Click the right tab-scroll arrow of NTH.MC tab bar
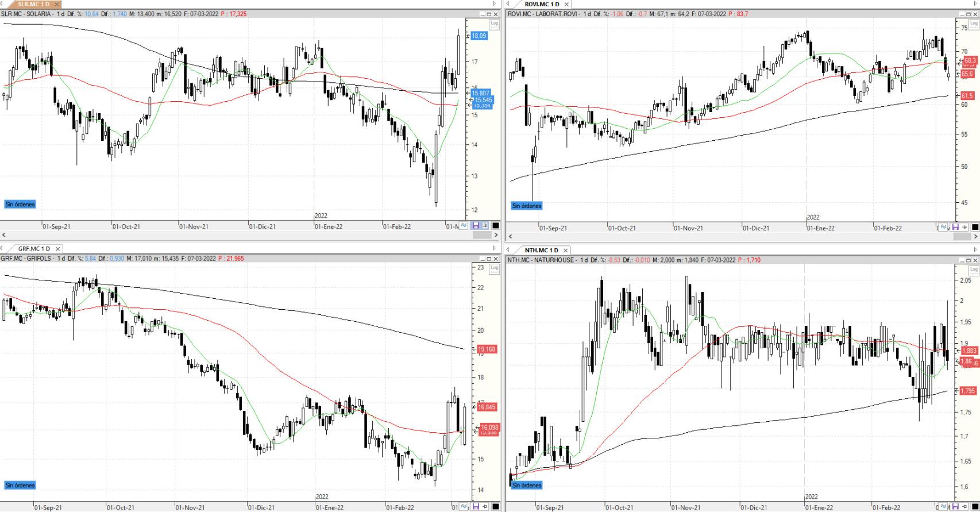 click(x=974, y=249)
